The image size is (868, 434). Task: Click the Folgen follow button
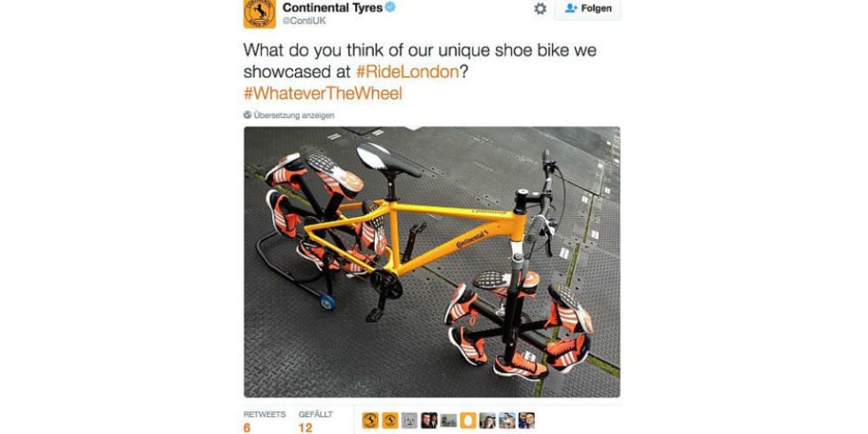click(x=588, y=8)
